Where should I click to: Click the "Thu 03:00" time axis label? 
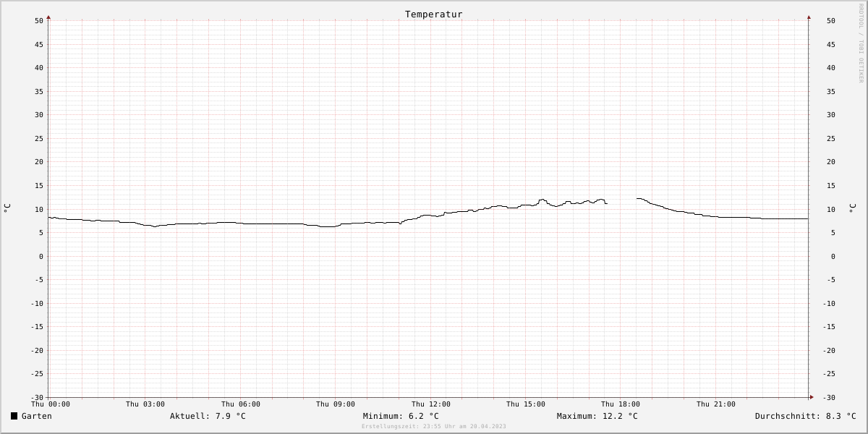click(145, 404)
